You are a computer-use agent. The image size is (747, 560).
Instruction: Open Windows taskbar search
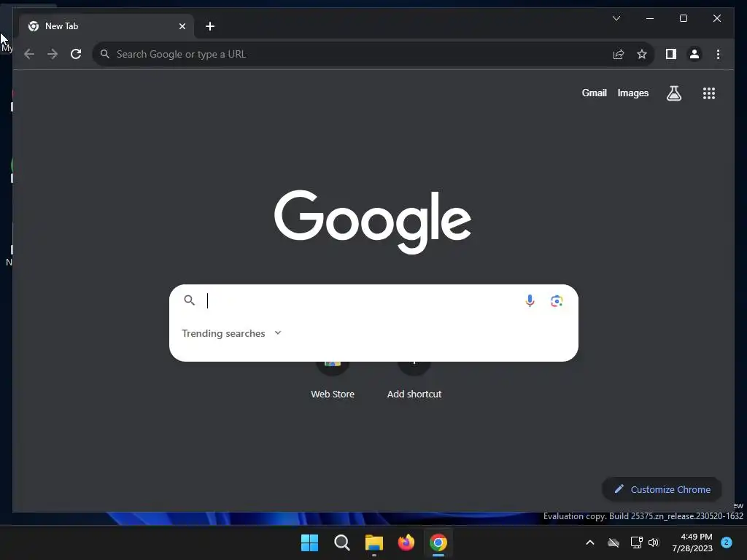341,542
